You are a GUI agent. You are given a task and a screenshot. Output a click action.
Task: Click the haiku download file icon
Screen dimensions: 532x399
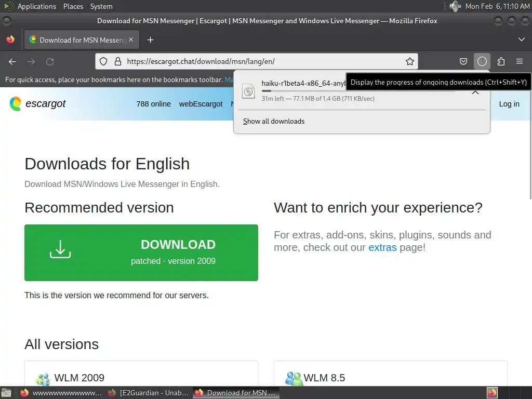[x=248, y=91]
